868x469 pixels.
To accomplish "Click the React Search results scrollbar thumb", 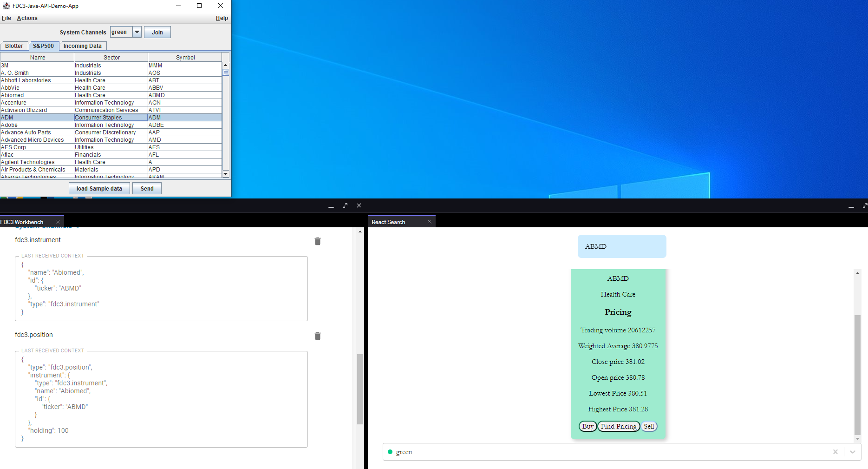I will 858,375.
